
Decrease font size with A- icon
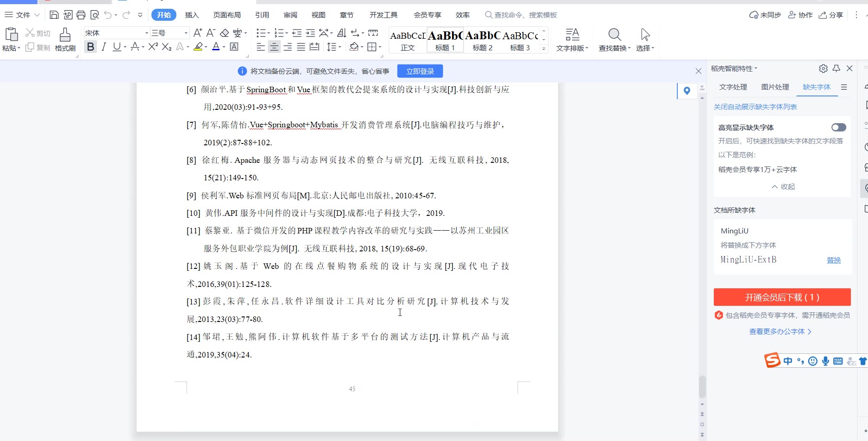coord(211,33)
